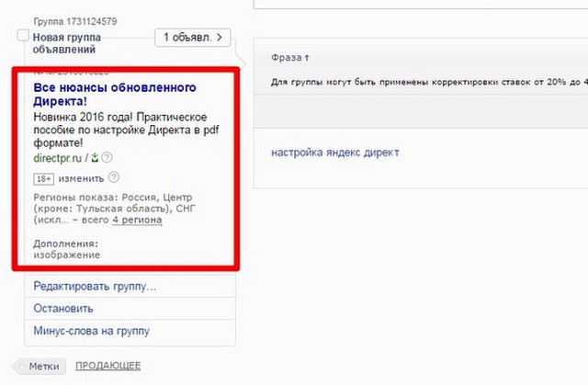588x385 pixels.
Task: Open ad title 'Все нюансы обновленного Директа!'
Action: [115, 94]
